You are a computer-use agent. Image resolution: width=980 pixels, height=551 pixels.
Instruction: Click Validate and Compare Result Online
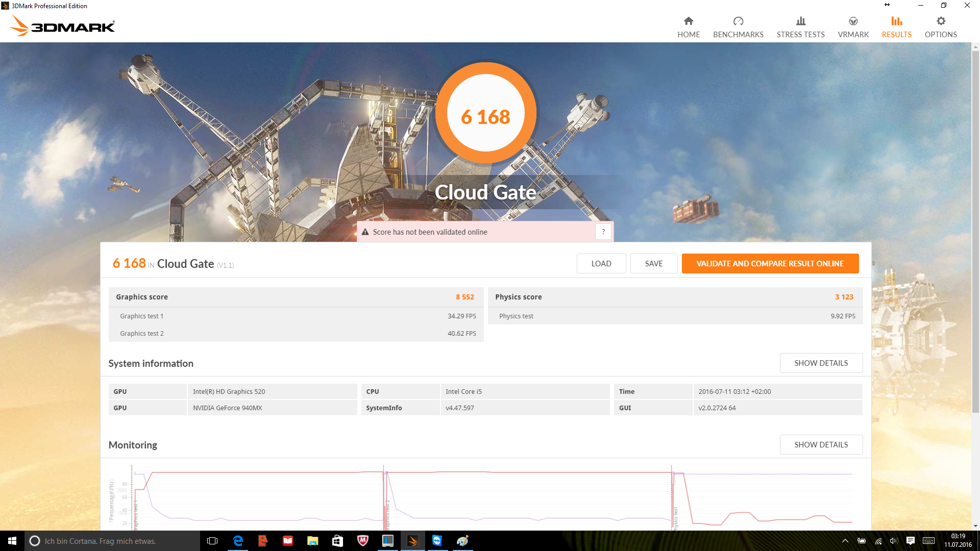770,264
